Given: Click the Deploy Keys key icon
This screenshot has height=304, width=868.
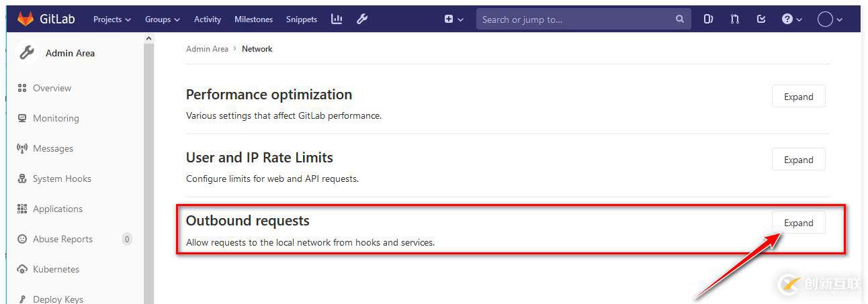Looking at the screenshot, I should (21, 299).
